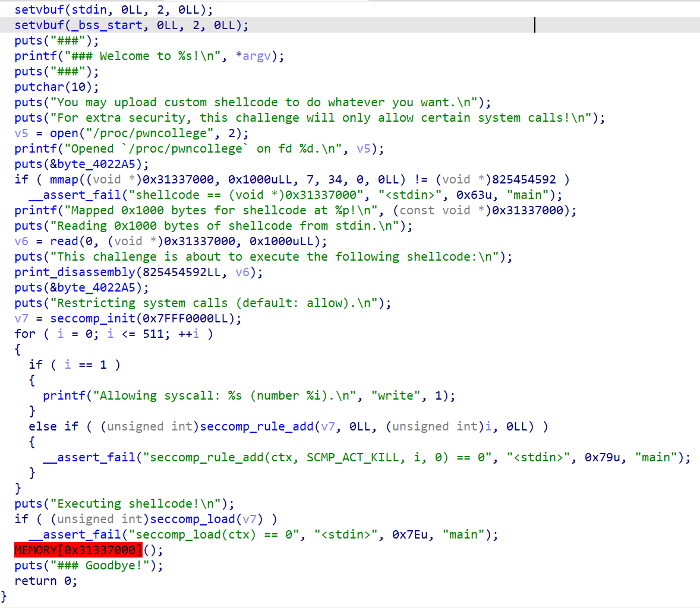Click the mmap function call
This screenshot has width=700, height=608.
pos(64,179)
